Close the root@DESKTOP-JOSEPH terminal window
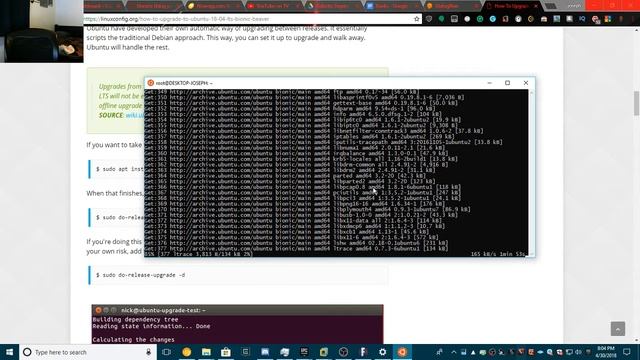Image resolution: width=640 pixels, height=360 pixels. pyautogui.click(x=526, y=83)
